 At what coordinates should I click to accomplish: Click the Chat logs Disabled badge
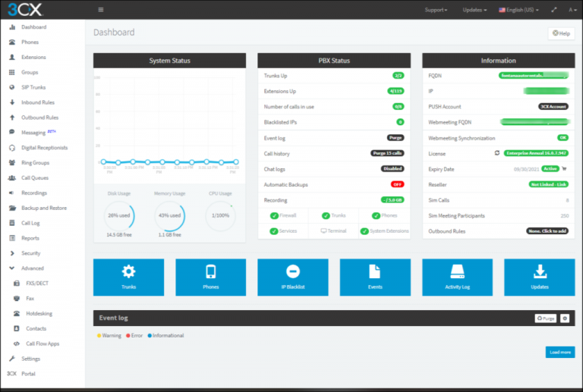392,168
